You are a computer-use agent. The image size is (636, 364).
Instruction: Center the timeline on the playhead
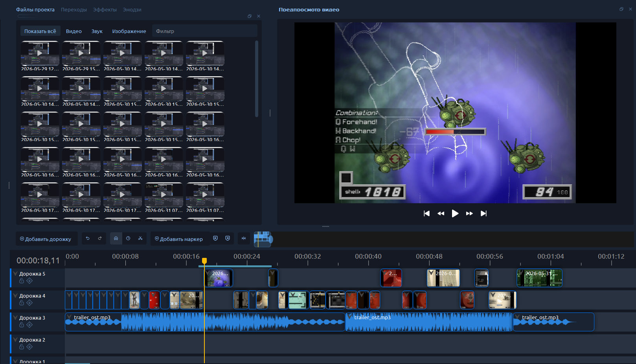244,238
